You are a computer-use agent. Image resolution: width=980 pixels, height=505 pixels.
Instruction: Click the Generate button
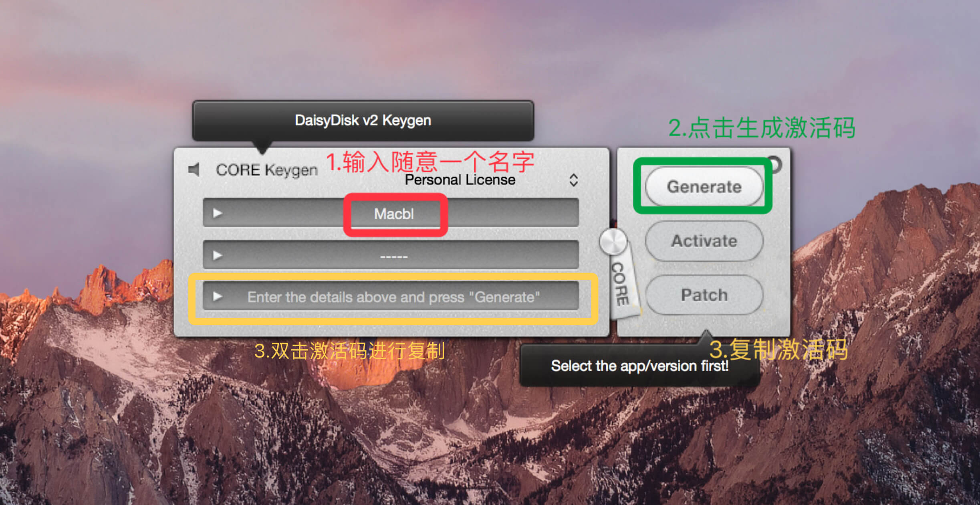tap(704, 187)
